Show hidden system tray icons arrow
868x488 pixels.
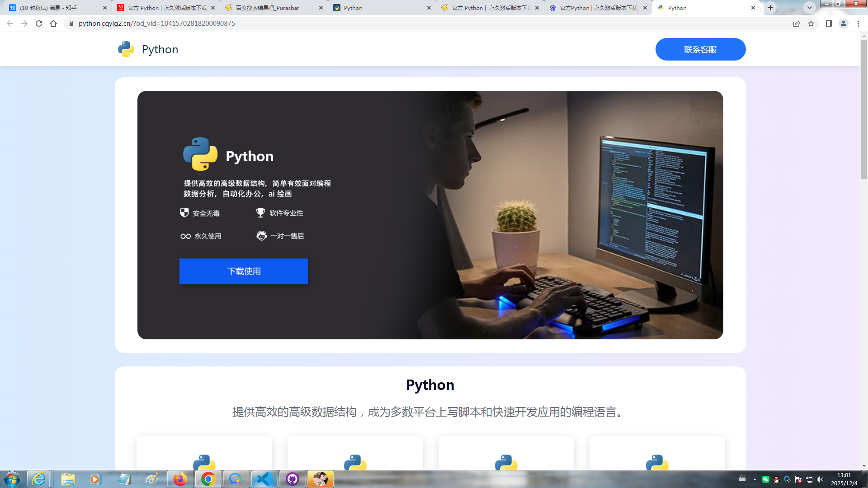click(755, 479)
